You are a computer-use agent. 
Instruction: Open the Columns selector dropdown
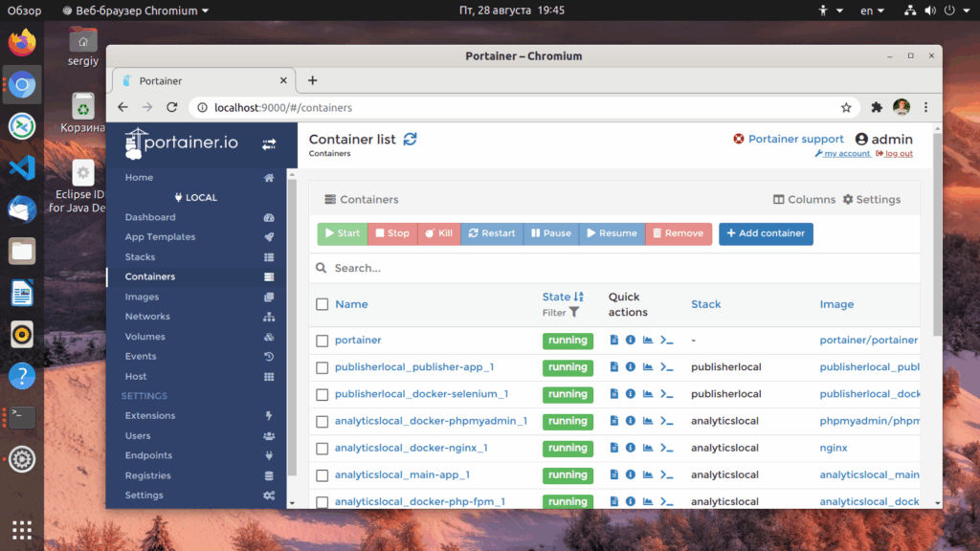click(x=804, y=199)
